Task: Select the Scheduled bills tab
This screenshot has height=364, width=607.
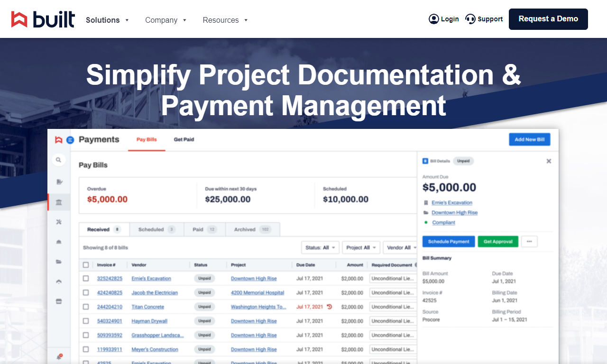Action: pyautogui.click(x=156, y=229)
